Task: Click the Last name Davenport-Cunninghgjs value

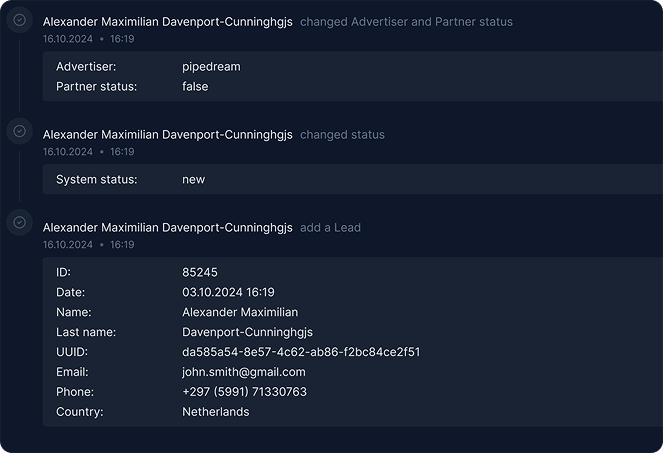Action: point(247,332)
